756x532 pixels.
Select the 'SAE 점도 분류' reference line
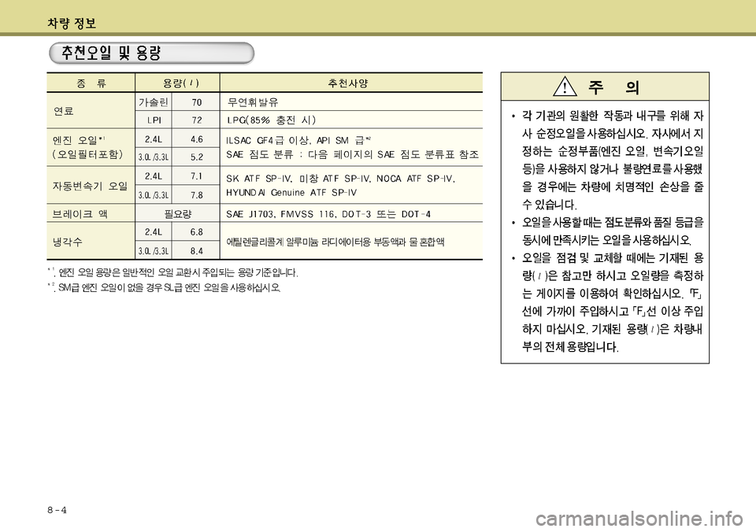353,155
